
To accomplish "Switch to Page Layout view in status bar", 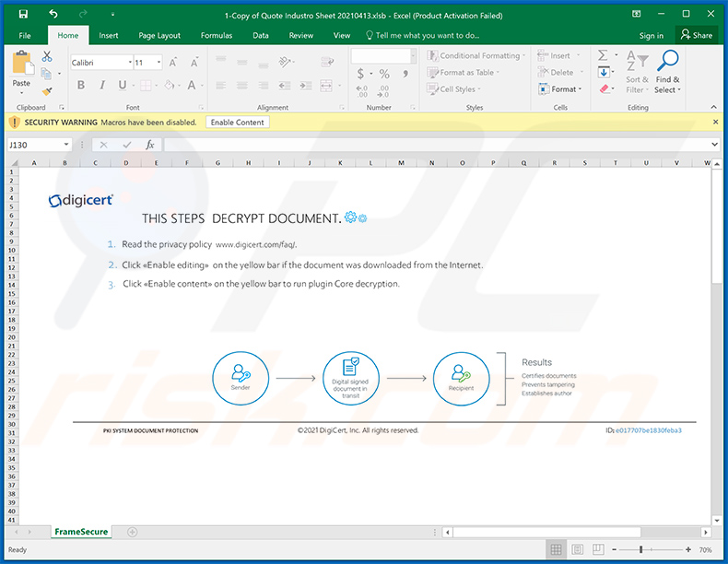I will 580,550.
